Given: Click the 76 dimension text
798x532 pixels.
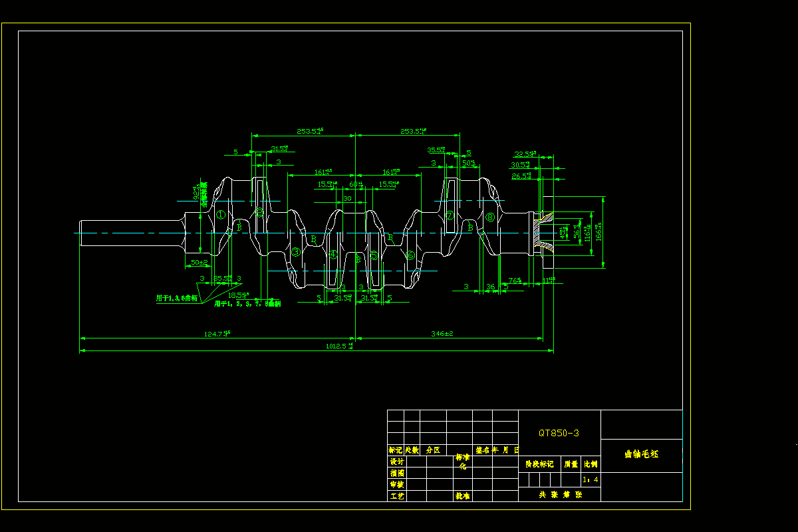Looking at the screenshot, I should [514, 280].
